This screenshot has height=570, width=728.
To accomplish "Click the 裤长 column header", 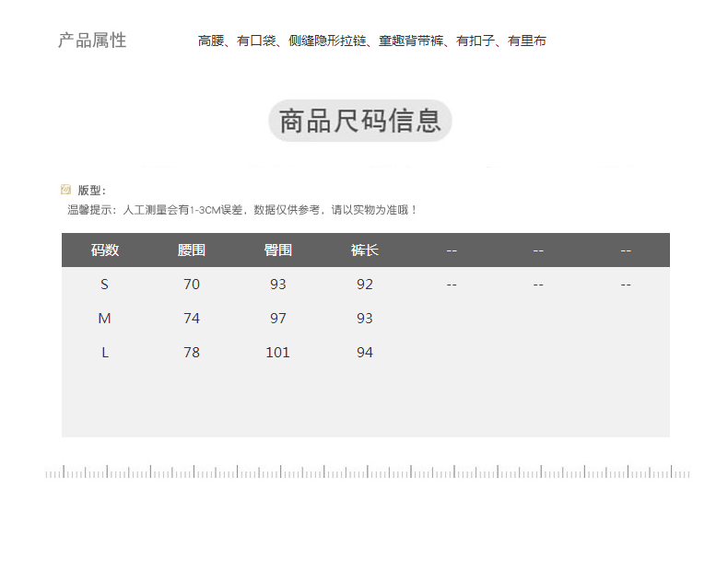I will point(365,250).
